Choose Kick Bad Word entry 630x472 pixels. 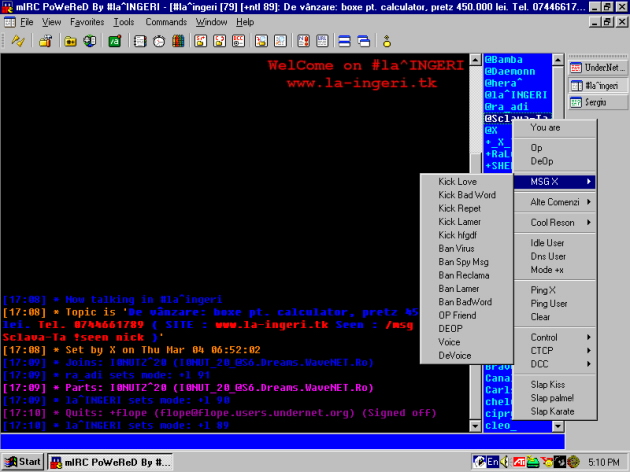click(466, 195)
